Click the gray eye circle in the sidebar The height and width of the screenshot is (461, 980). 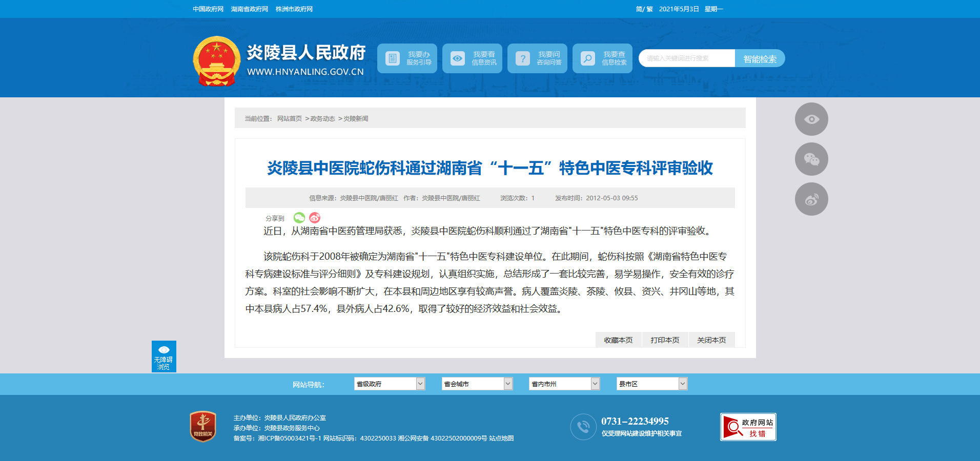pyautogui.click(x=811, y=119)
